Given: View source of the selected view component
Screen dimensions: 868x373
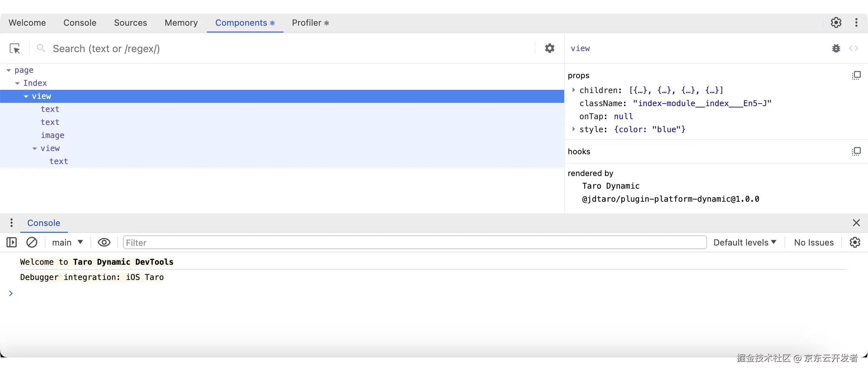Looking at the screenshot, I should tap(854, 48).
